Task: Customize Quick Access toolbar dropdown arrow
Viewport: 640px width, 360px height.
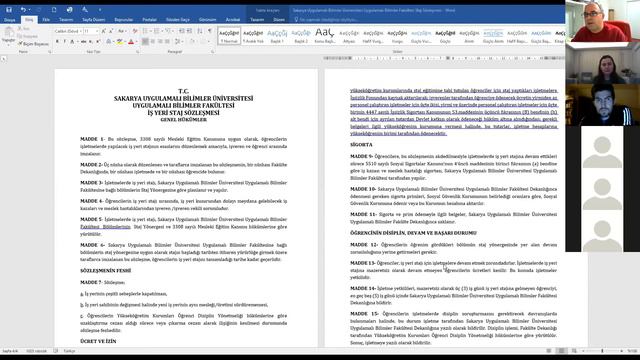Action: (x=100, y=10)
